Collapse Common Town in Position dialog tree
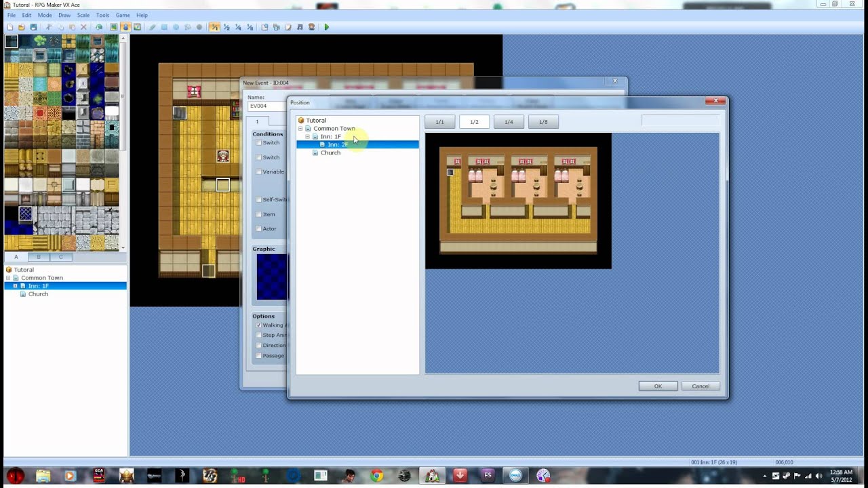 tap(300, 129)
